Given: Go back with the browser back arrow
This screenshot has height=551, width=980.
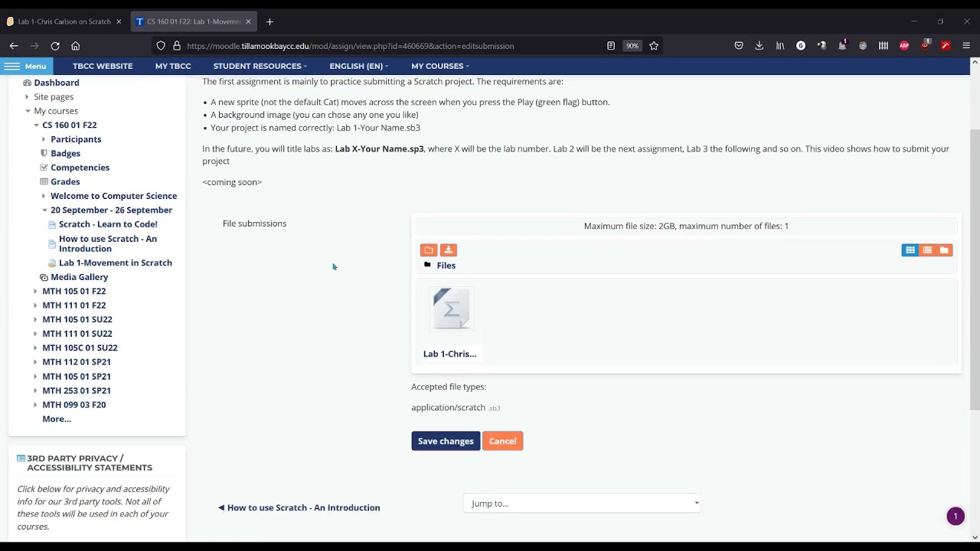Looking at the screenshot, I should point(14,46).
